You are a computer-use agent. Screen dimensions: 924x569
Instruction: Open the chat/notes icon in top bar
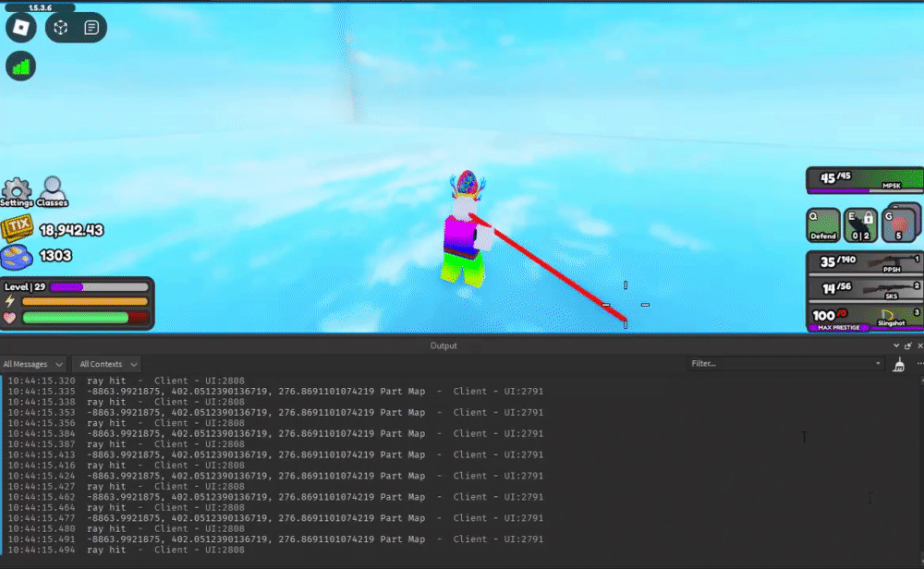91,28
